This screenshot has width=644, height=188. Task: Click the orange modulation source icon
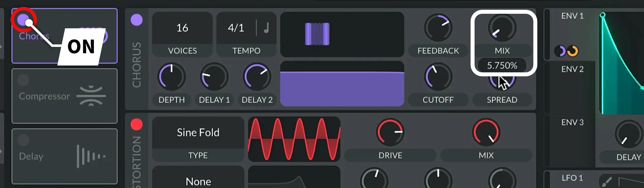pyautogui.click(x=573, y=51)
